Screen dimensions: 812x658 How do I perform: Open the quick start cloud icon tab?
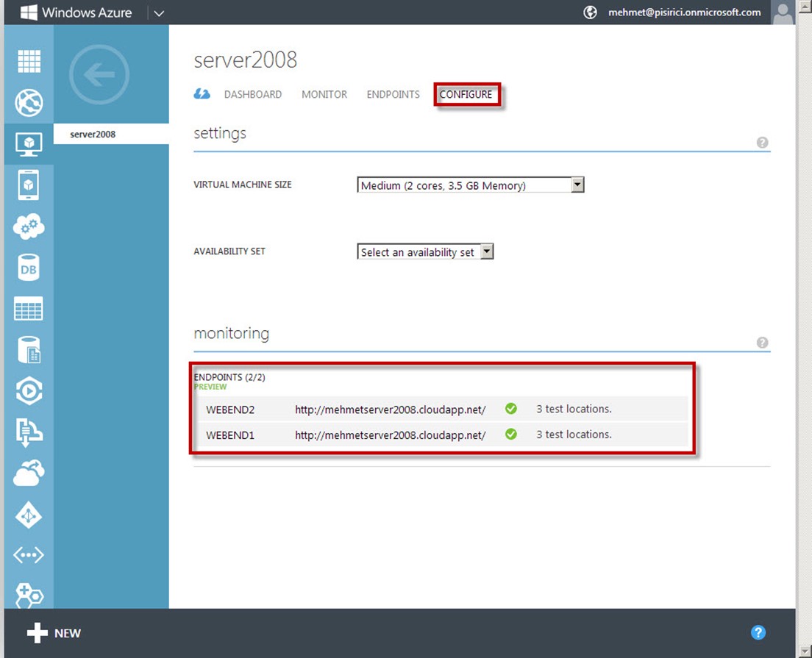tap(202, 94)
